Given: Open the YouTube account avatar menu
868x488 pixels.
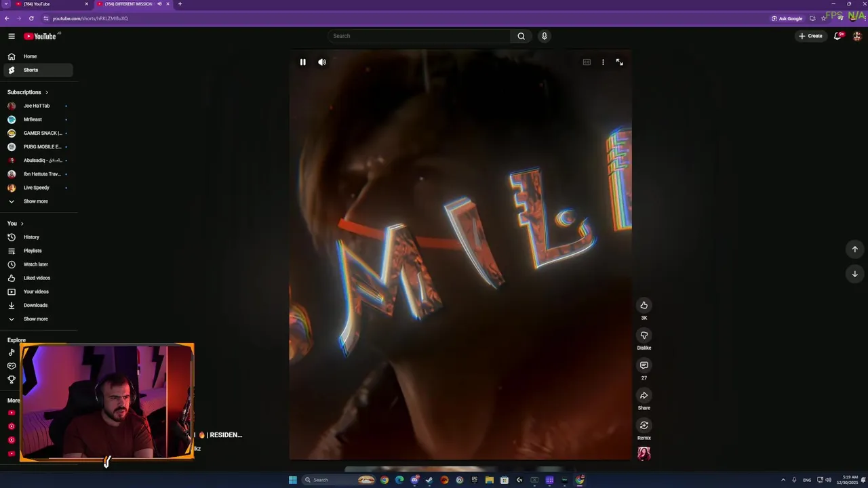Looking at the screenshot, I should pos(857,36).
